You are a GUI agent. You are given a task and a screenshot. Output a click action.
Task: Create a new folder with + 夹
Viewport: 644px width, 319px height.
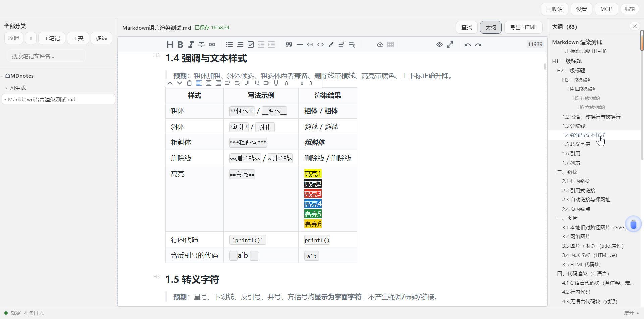click(x=78, y=38)
